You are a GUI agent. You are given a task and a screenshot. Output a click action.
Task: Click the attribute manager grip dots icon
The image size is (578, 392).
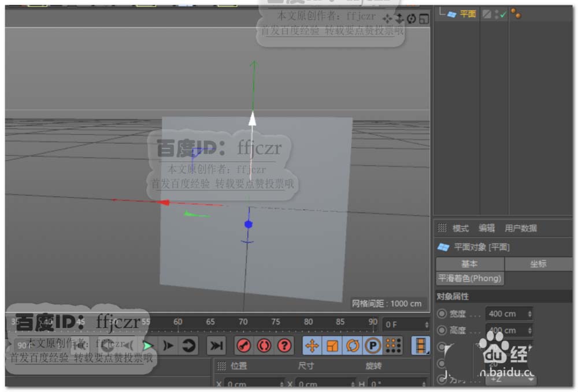click(442, 228)
